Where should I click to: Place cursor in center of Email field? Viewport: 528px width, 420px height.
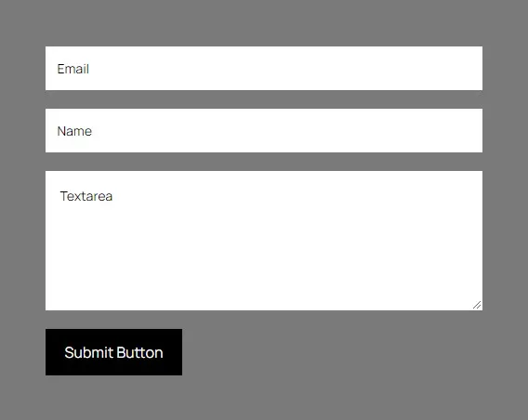pos(264,69)
